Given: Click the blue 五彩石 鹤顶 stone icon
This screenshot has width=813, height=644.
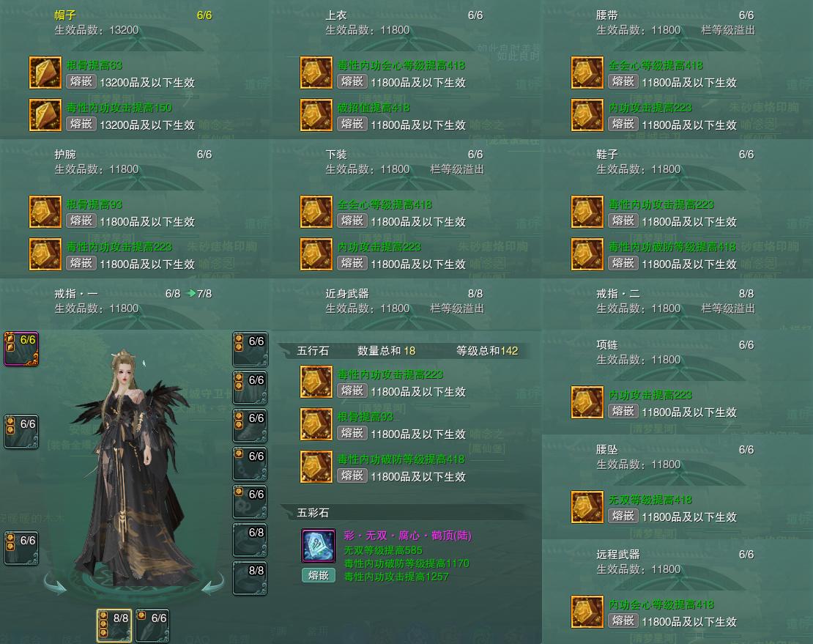Looking at the screenshot, I should tap(319, 546).
